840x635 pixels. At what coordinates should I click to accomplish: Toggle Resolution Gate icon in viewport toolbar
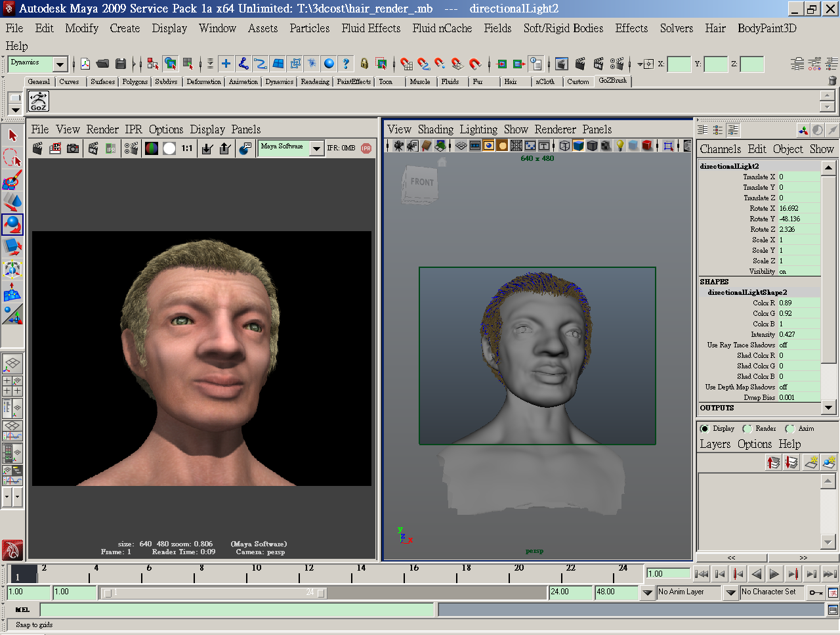pyautogui.click(x=489, y=146)
